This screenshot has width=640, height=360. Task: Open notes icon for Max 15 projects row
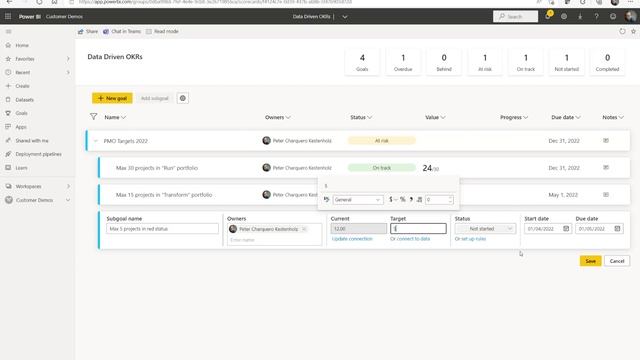pyautogui.click(x=606, y=195)
